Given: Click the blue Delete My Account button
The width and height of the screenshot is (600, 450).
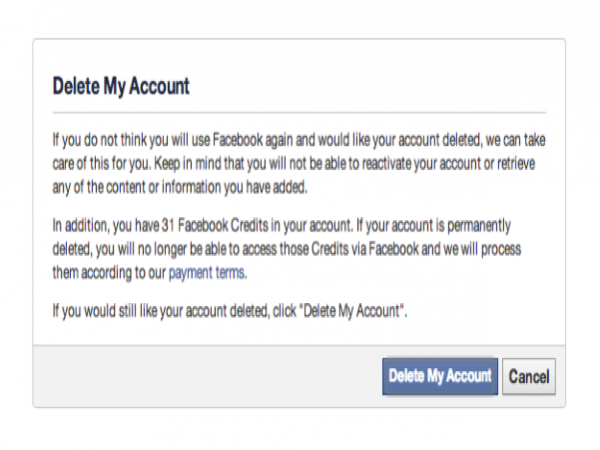Looking at the screenshot, I should coord(439,377).
